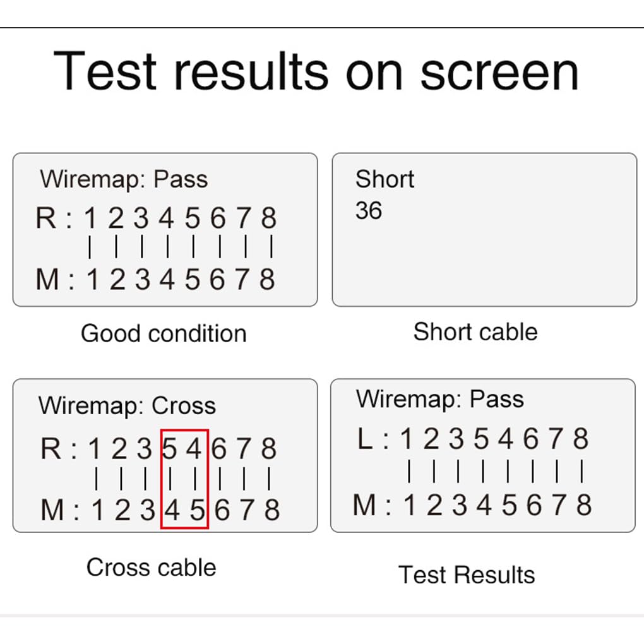The width and height of the screenshot is (644, 644).
Task: Click the 'M :' row label in Test Results panel
Action: tap(372, 504)
